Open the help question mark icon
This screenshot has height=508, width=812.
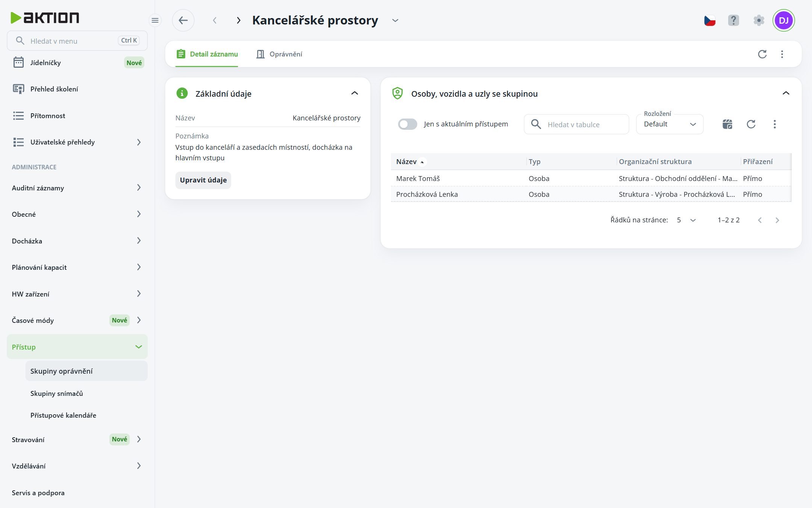[733, 20]
